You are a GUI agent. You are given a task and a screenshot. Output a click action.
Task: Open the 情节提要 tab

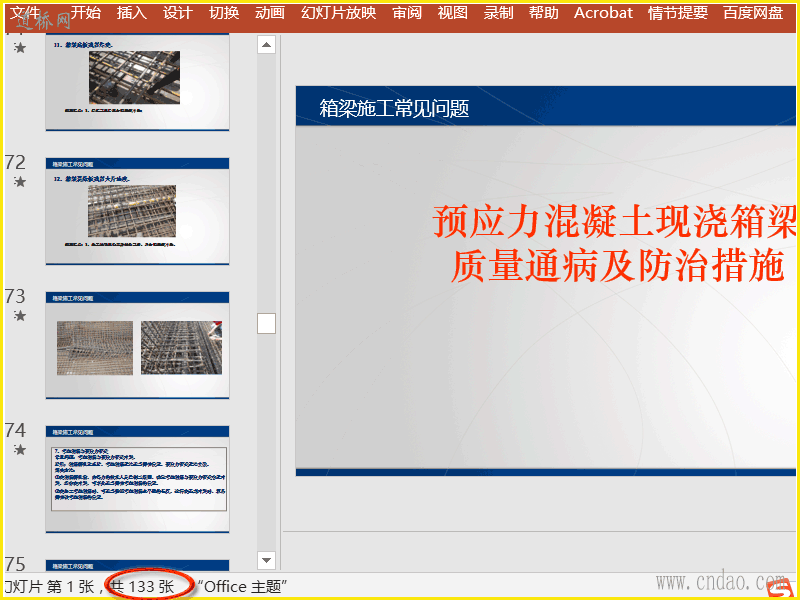click(678, 13)
